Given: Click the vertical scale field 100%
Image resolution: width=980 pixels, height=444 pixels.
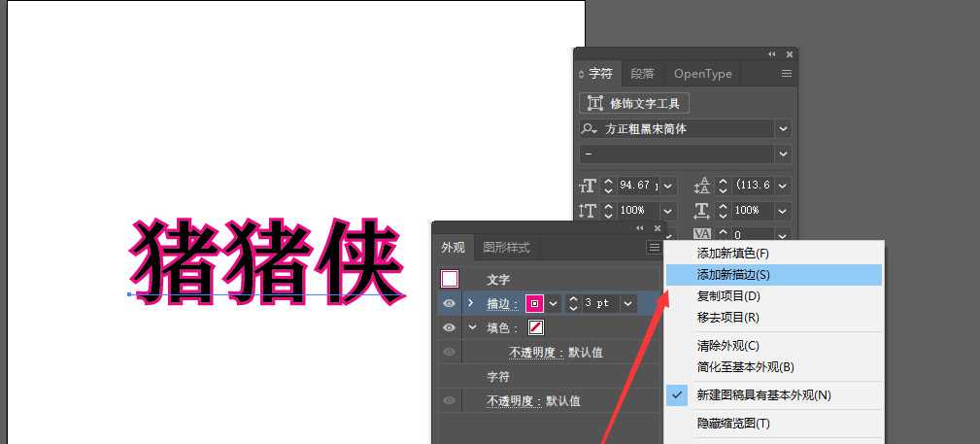Looking at the screenshot, I should pyautogui.click(x=638, y=211).
